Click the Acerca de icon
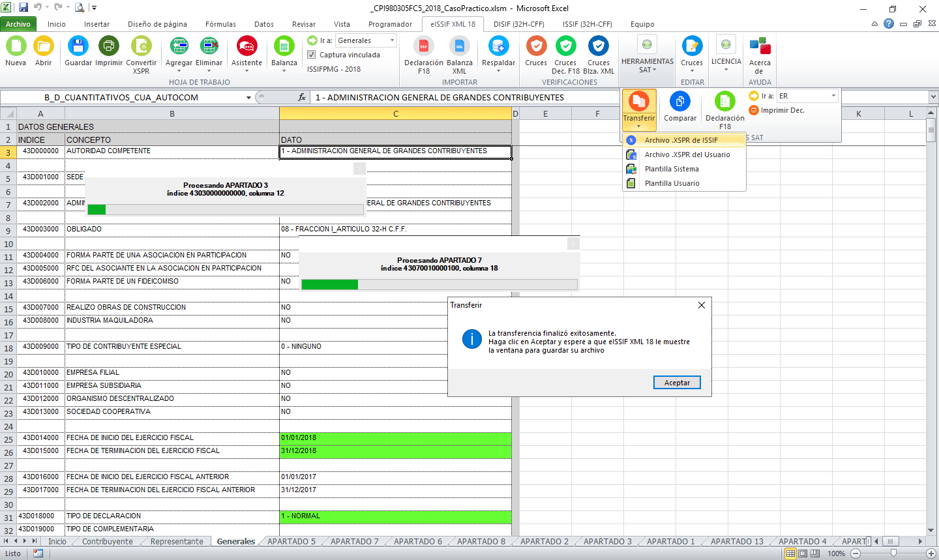This screenshot has height=560, width=939. pyautogui.click(x=760, y=46)
